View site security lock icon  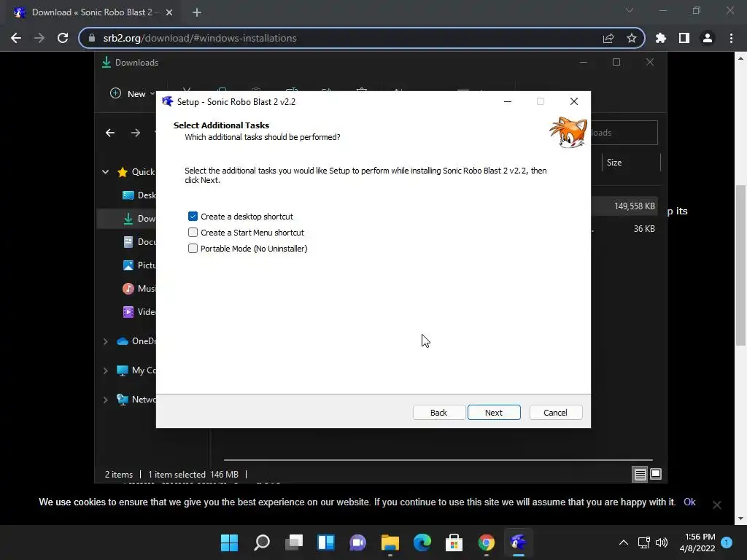click(92, 38)
